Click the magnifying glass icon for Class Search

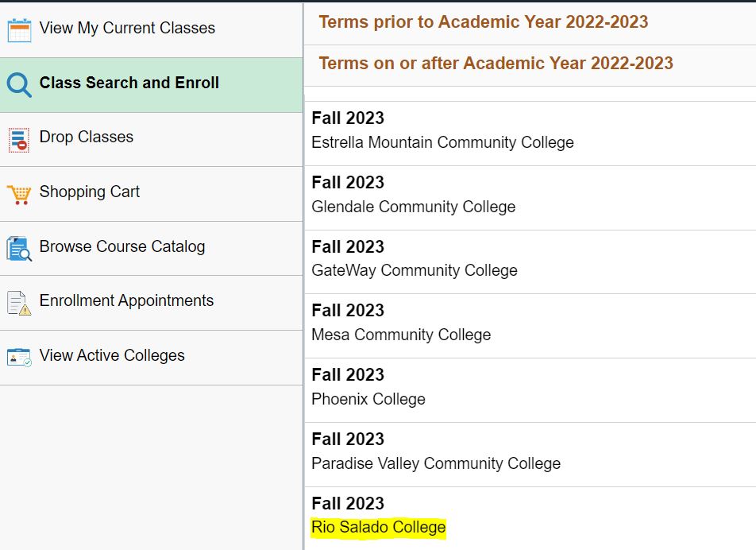tap(18, 82)
